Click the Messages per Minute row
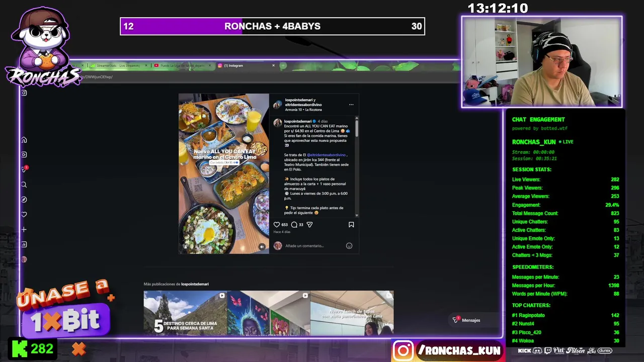 pyautogui.click(x=566, y=277)
